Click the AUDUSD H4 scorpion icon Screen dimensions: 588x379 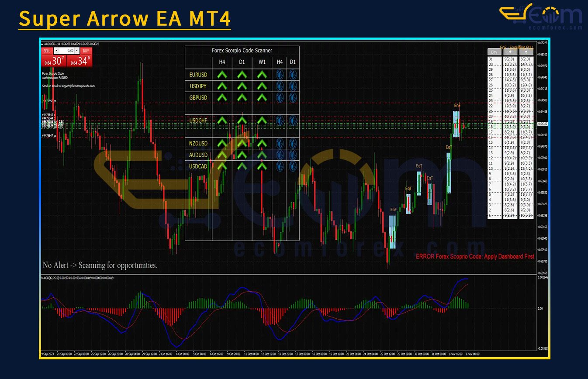click(x=280, y=155)
